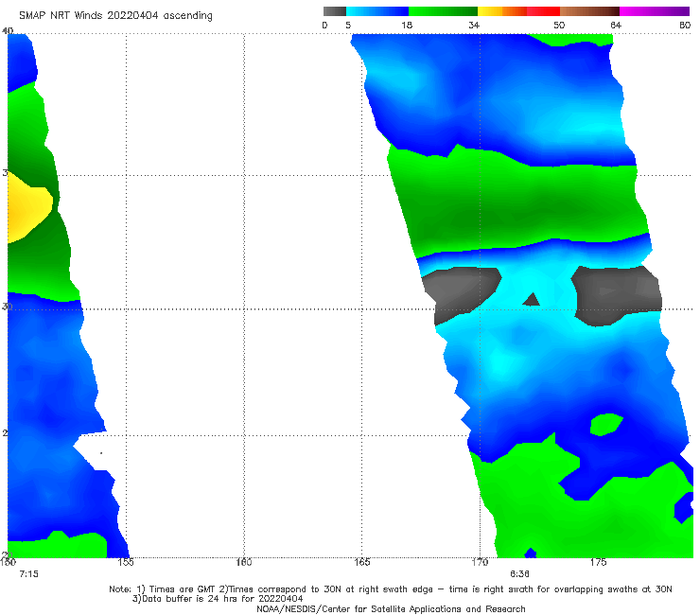Click the color bar label '64'

(x=616, y=25)
